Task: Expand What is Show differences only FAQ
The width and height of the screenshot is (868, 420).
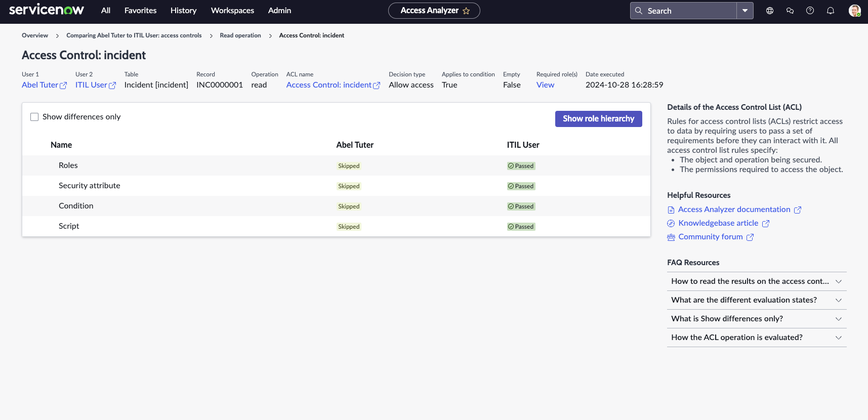Action: (757, 319)
